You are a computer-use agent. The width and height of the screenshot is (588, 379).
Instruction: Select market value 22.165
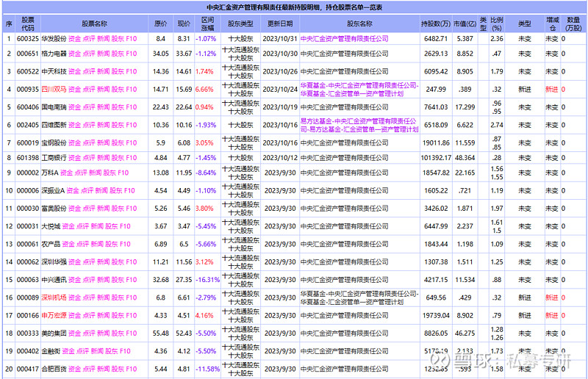point(465,173)
